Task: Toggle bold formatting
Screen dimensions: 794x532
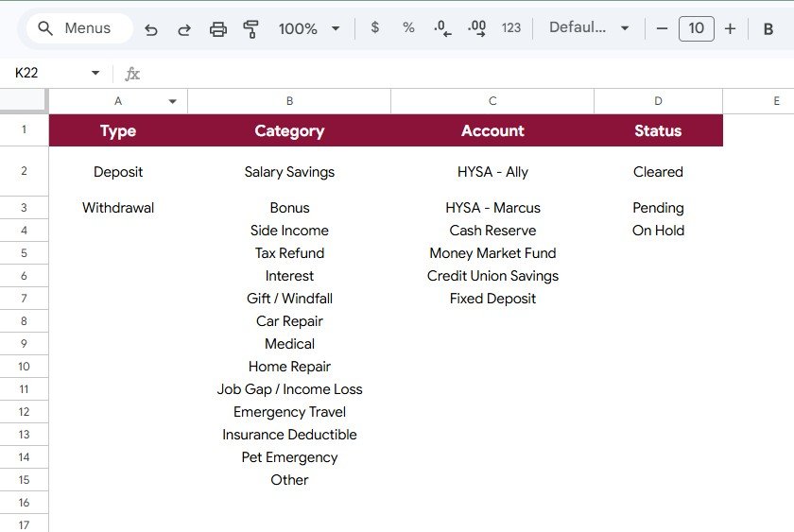Action: (768, 29)
